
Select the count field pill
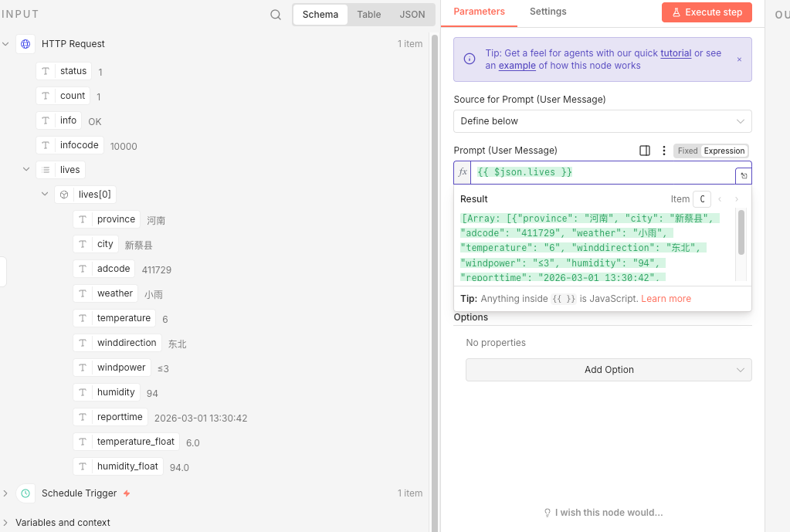click(x=63, y=96)
